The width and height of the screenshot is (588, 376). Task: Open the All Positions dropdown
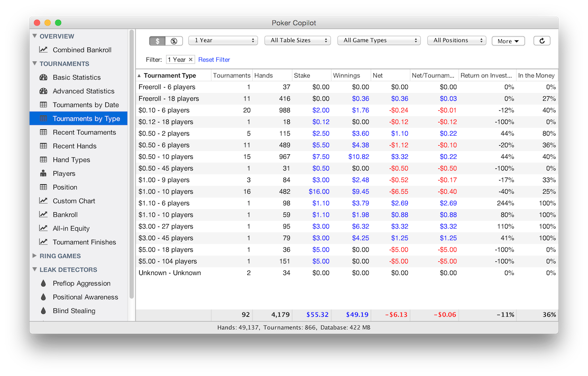(x=457, y=41)
